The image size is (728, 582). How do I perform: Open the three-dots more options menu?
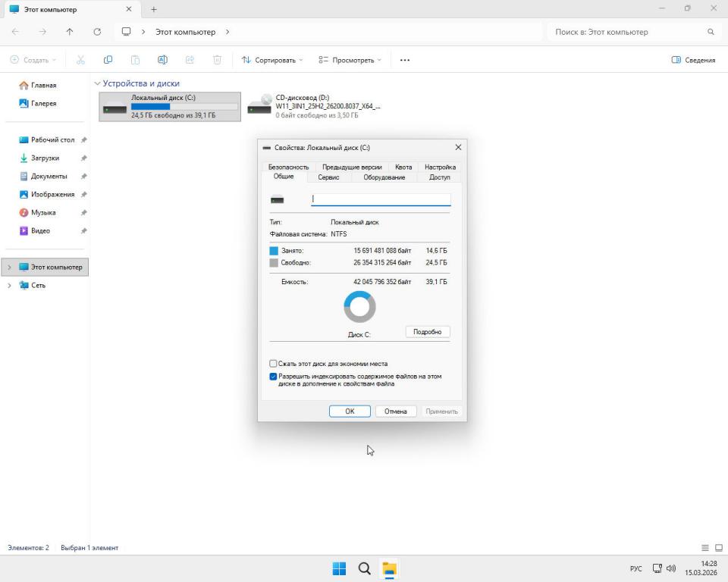(405, 60)
